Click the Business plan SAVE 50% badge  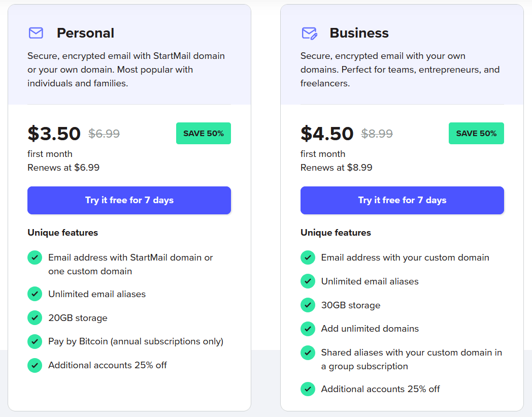click(x=476, y=134)
